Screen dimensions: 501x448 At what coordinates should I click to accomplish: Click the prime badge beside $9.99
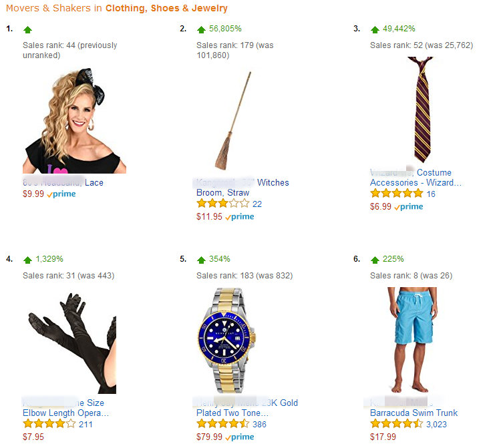(61, 194)
